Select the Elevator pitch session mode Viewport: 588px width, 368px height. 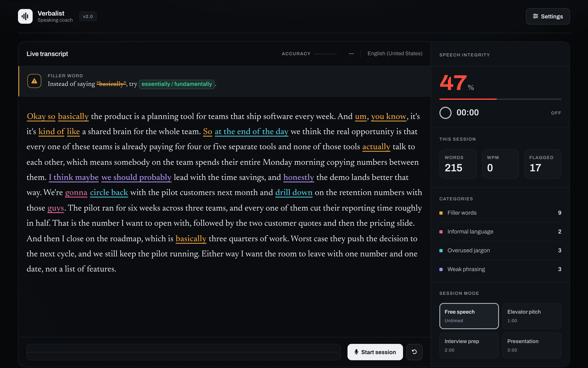[x=532, y=316]
